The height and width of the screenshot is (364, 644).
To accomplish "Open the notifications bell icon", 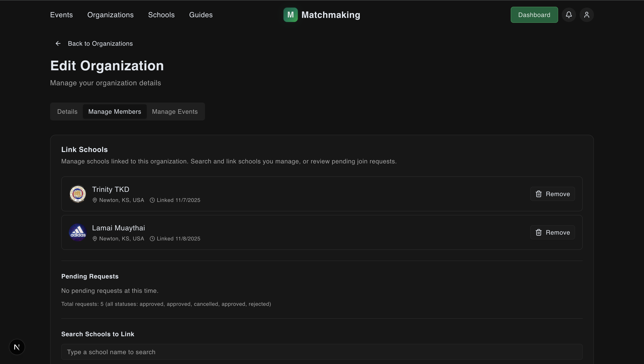I will click(x=569, y=15).
